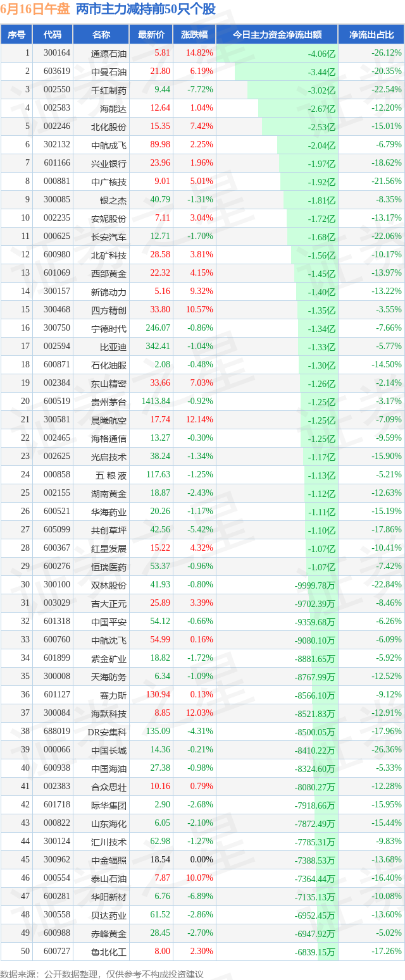
Task: Select stock name 海默科技
Action: click(x=109, y=714)
